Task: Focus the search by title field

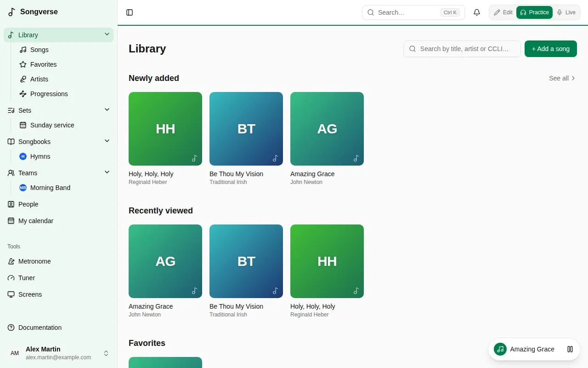Action: 462,49
